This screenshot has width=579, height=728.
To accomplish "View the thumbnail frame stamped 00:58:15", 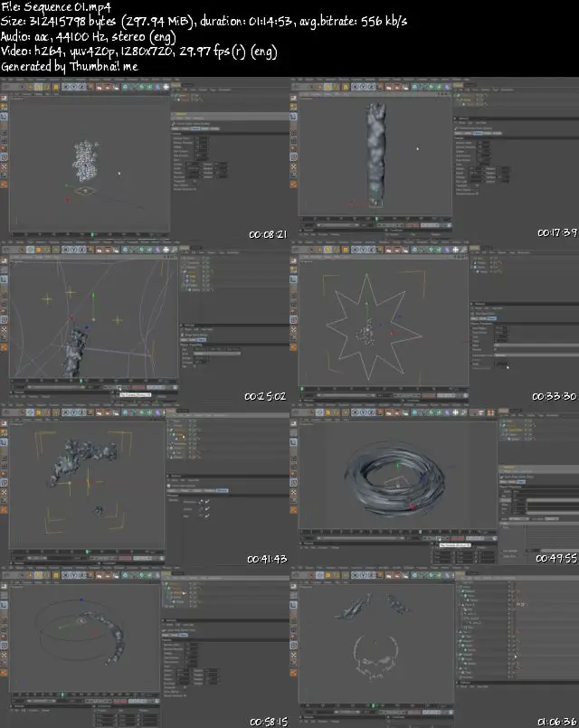I will (145, 648).
